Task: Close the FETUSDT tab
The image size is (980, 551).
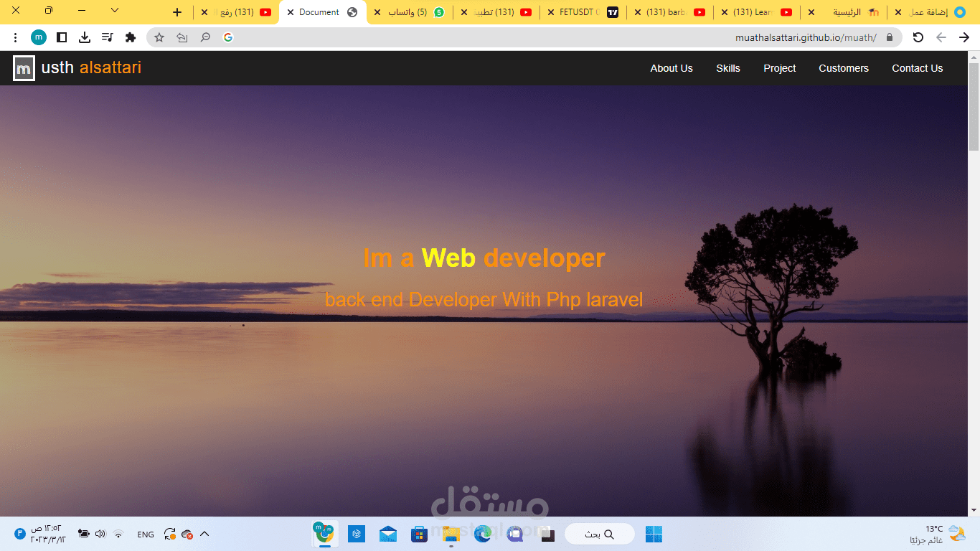Action: coord(550,12)
